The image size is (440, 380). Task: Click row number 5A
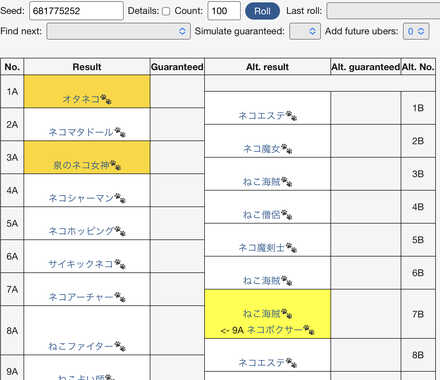(x=12, y=223)
